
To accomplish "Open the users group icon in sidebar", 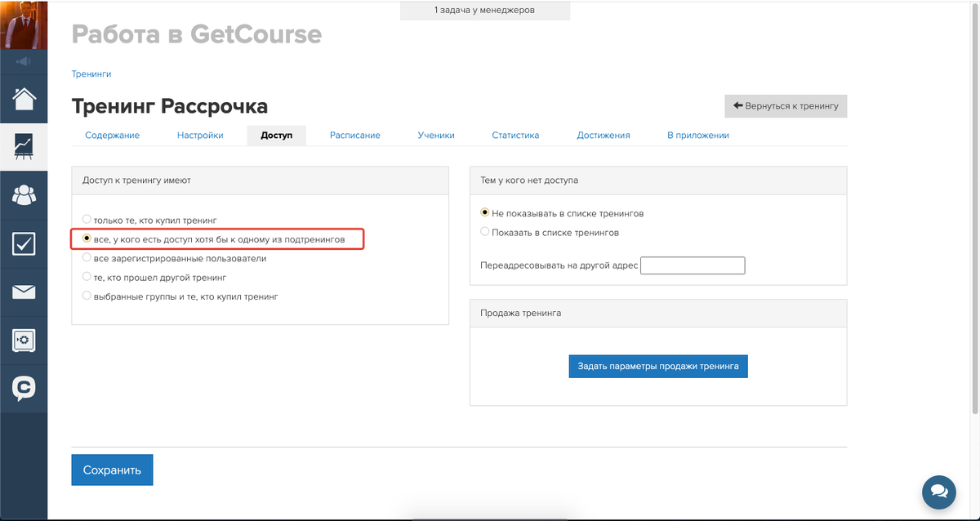I will 24,195.
